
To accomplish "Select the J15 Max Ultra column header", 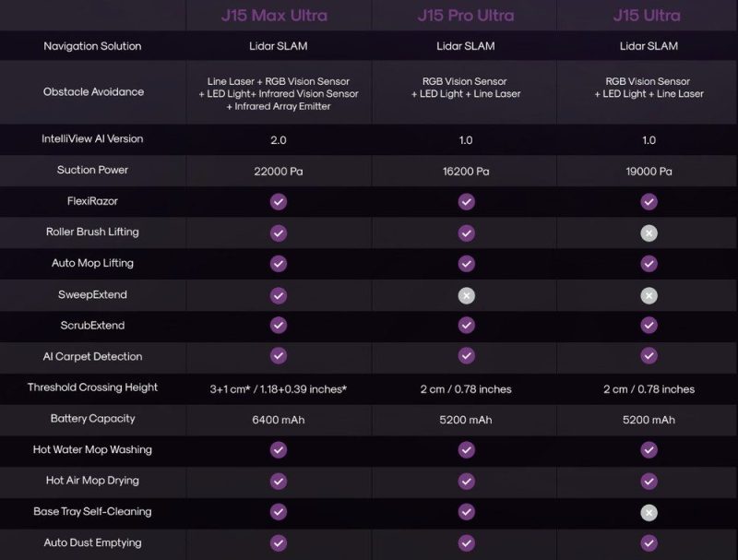I will coord(279,16).
